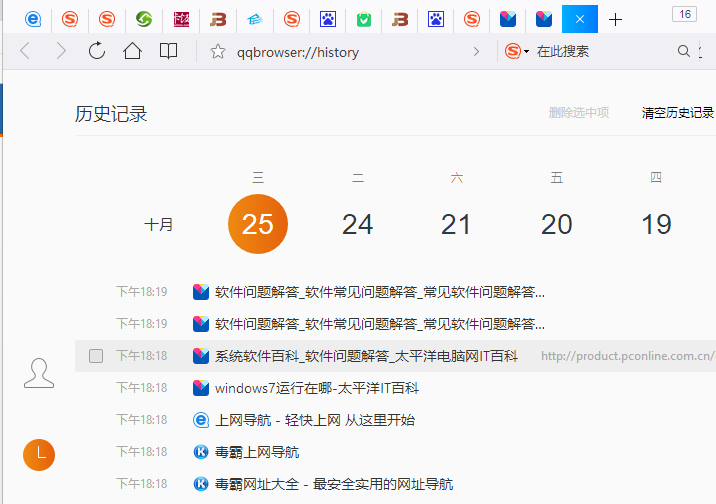Close the active history tab
The width and height of the screenshot is (716, 504).
(x=579, y=19)
